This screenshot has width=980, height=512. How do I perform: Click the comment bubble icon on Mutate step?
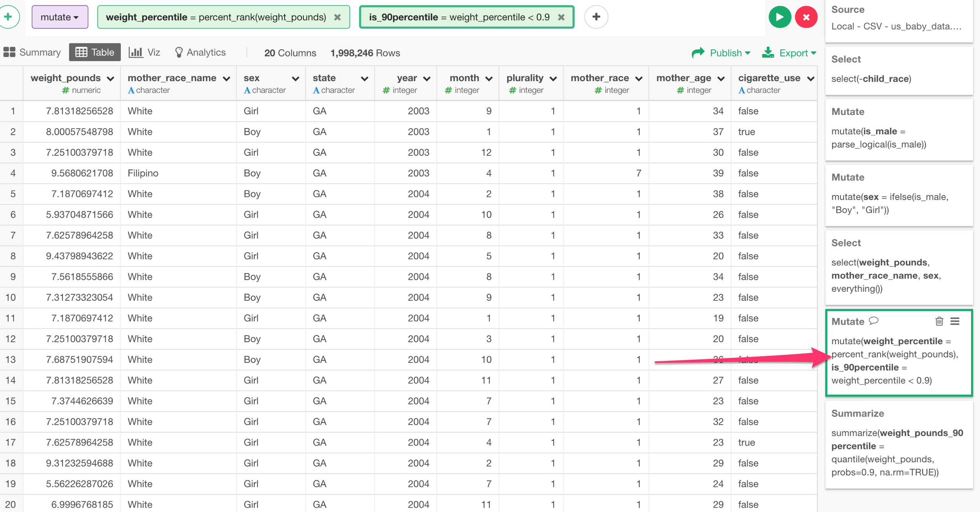(x=874, y=321)
